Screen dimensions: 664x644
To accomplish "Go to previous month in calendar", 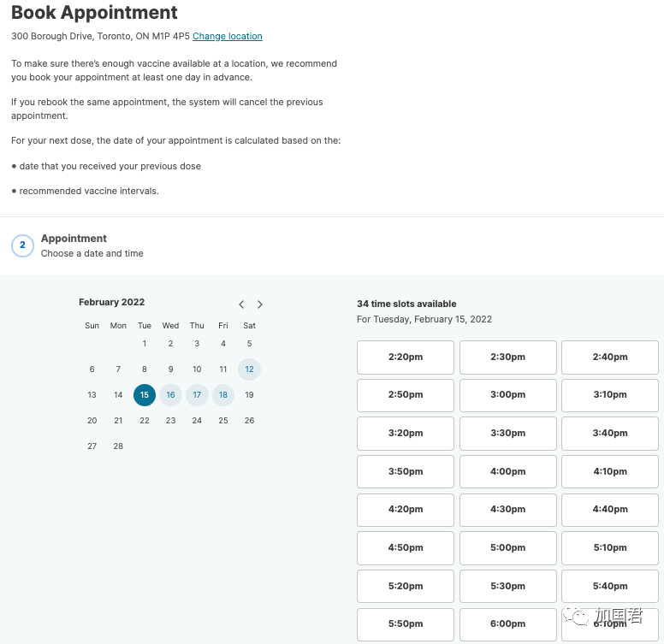I will [241, 304].
